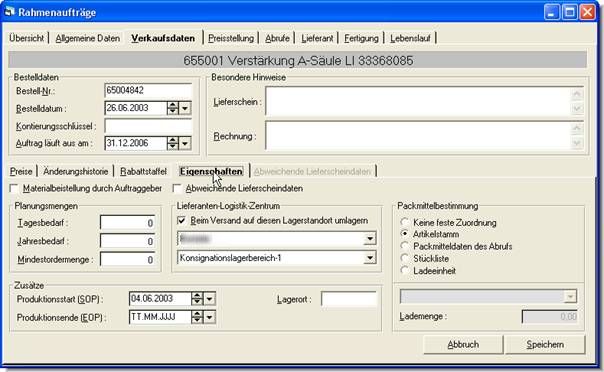
Task: Click the Mindestordermenge input field
Action: (128, 260)
